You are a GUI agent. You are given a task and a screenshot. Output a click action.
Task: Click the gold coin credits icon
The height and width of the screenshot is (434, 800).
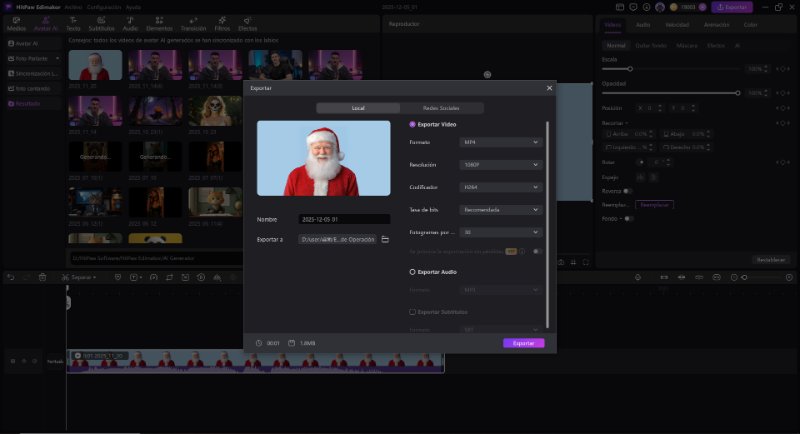[x=673, y=7]
